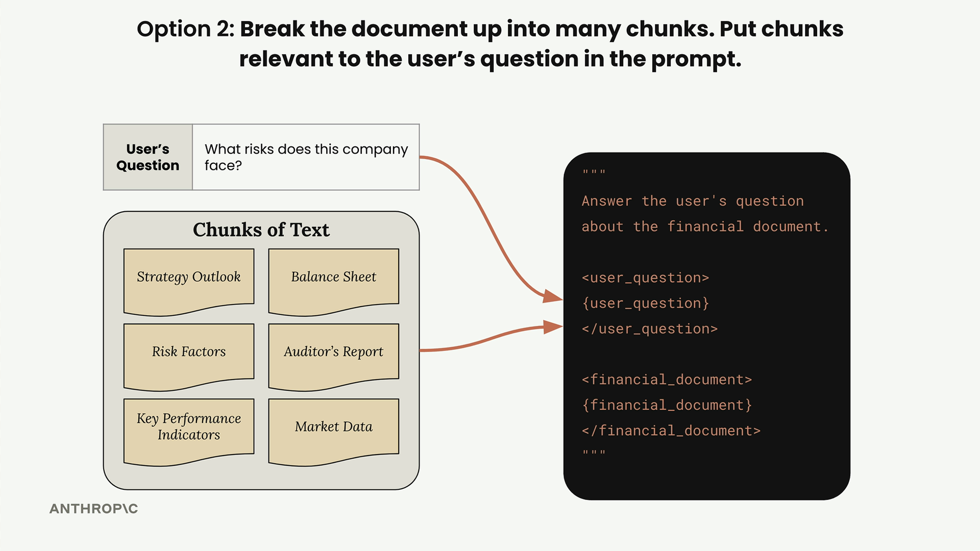Click the opening <financial_document> tag
This screenshot has height=551, width=980.
(667, 380)
